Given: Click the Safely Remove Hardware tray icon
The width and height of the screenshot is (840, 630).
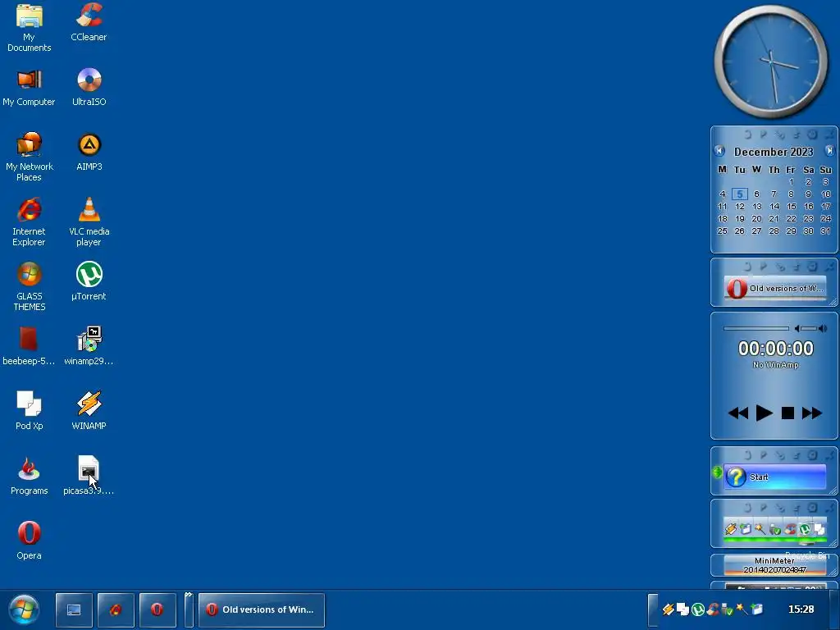Looking at the screenshot, I should coord(727,609).
